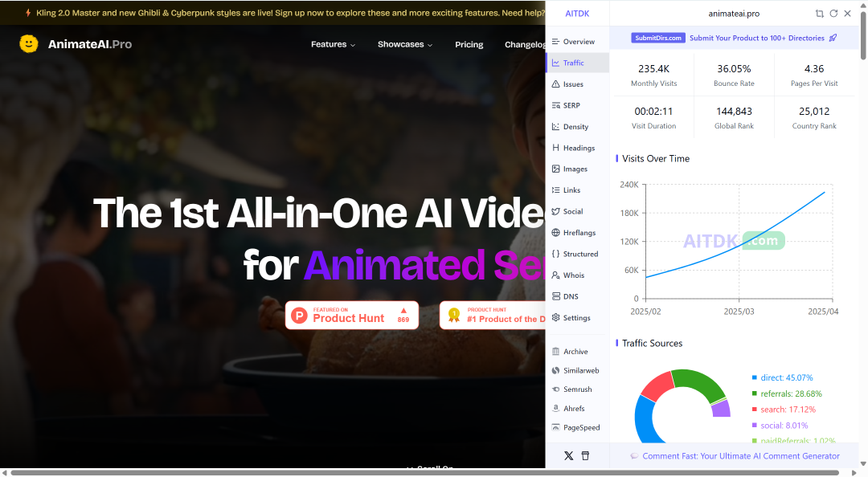Click the Traffic Sources heading
Image resolution: width=868 pixels, height=477 pixels.
(652, 343)
